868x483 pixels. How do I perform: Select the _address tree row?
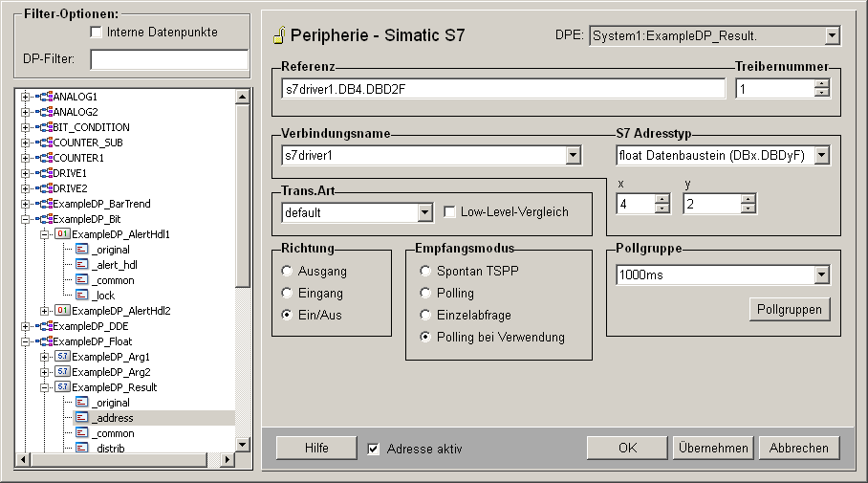(154, 418)
